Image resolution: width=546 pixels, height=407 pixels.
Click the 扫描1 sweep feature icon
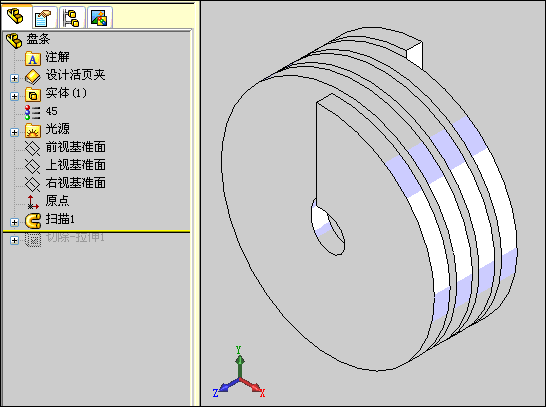[x=33, y=220]
